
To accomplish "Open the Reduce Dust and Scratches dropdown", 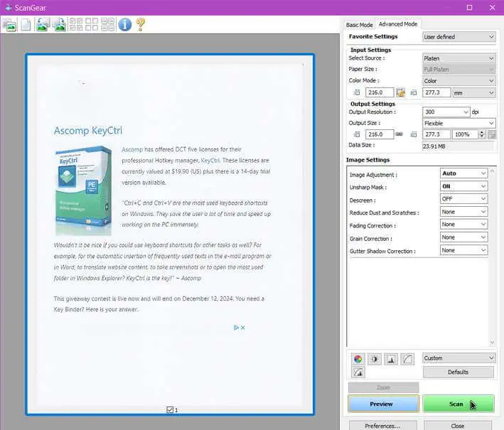I will (x=463, y=212).
